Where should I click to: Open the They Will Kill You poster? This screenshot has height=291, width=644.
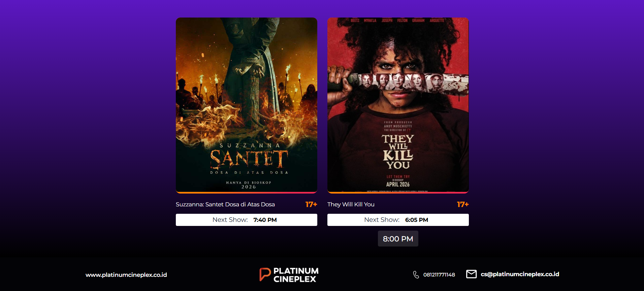pyautogui.click(x=398, y=105)
